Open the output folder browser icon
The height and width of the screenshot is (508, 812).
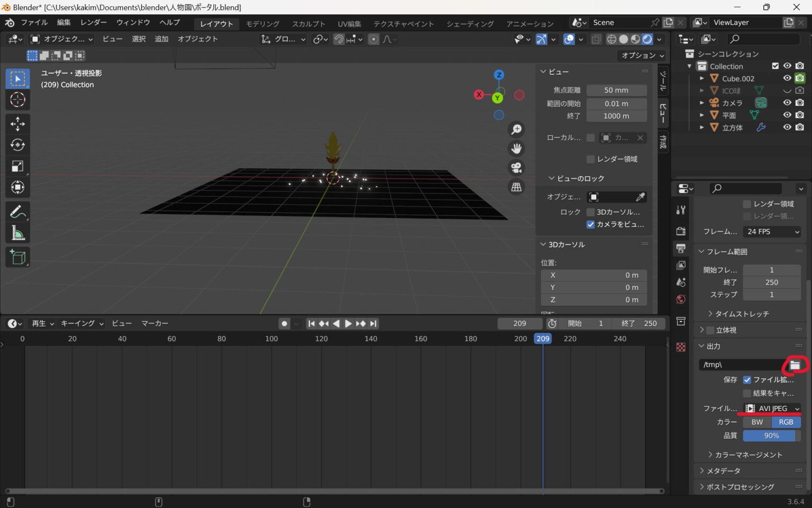point(795,365)
